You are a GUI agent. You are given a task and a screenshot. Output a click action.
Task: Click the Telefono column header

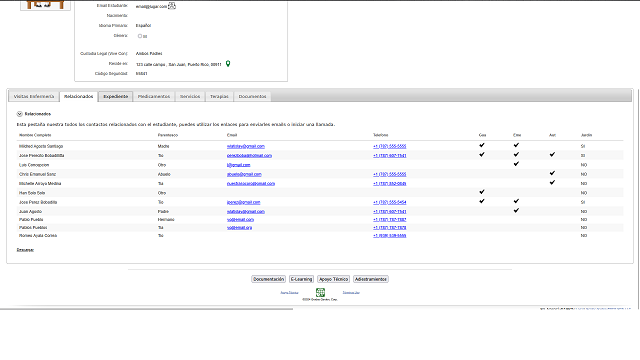(380, 135)
